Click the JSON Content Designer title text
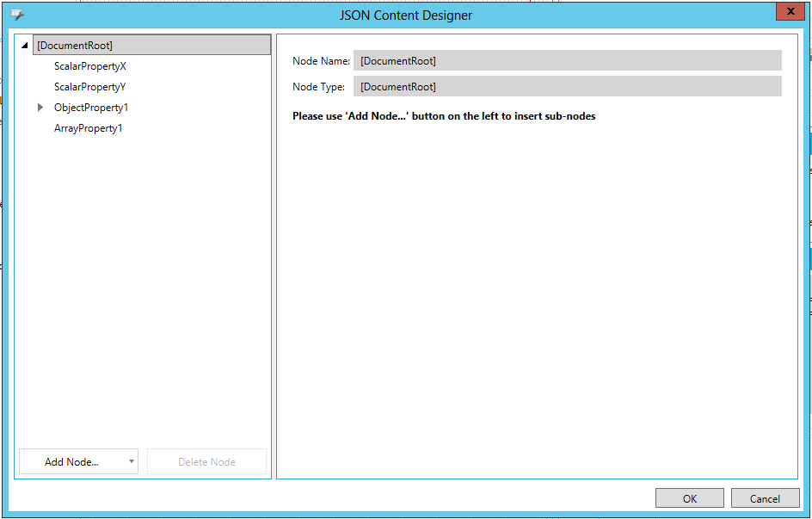812x519 pixels. pos(406,15)
